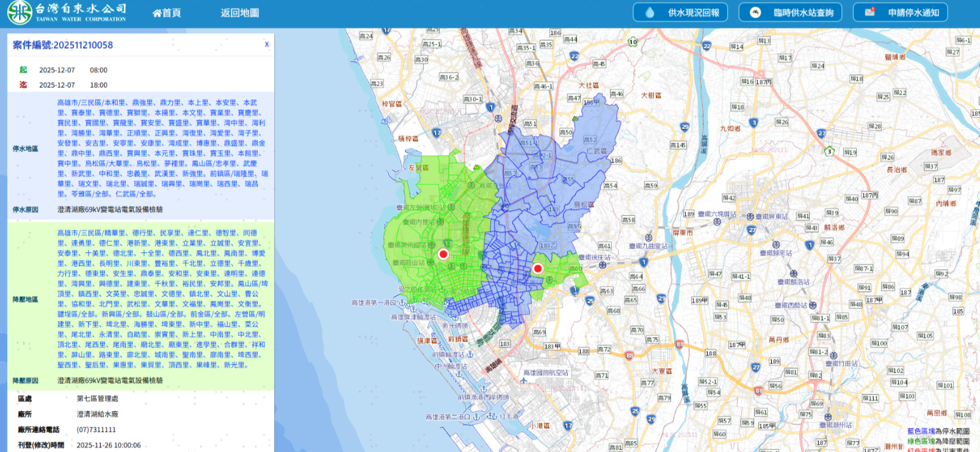Screen dimensions: 980x452
Task: Click the red marker near 臺鐵後庄站
Action: [x=538, y=268]
